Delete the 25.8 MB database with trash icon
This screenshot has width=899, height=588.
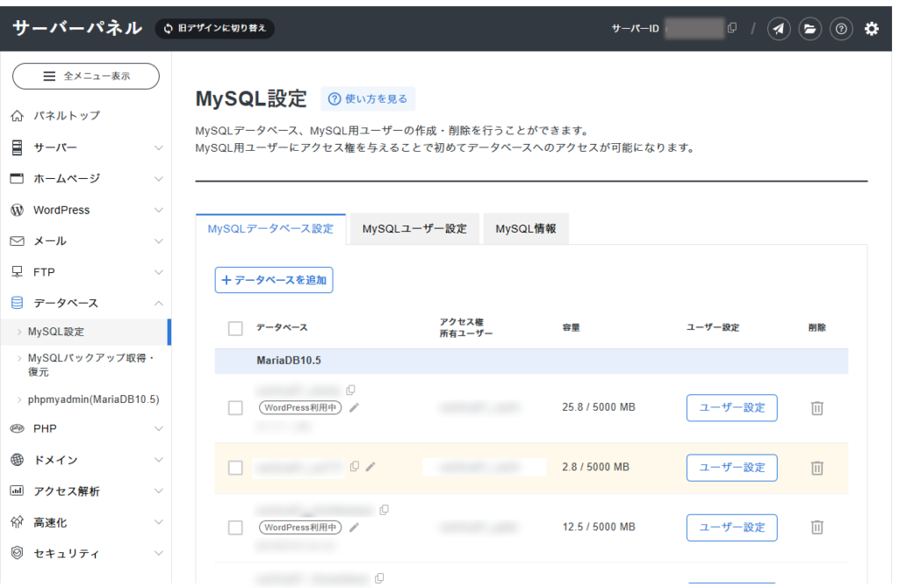[x=816, y=407]
